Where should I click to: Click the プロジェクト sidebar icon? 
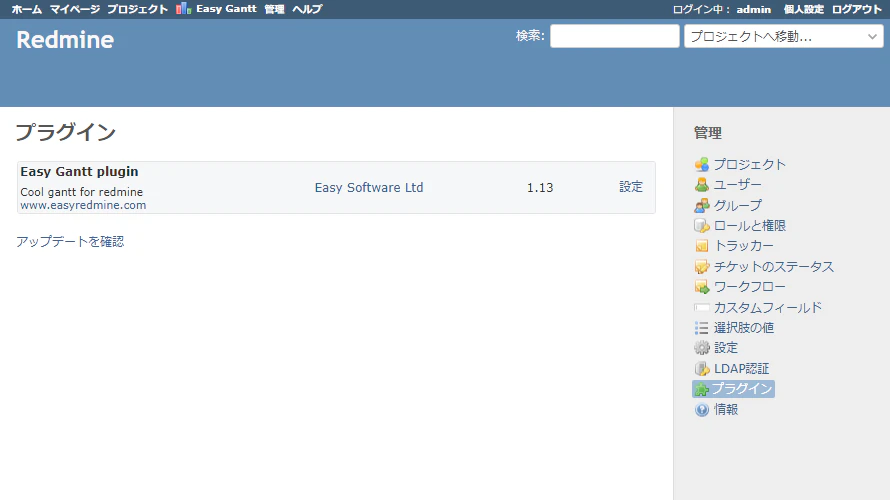[702, 165]
